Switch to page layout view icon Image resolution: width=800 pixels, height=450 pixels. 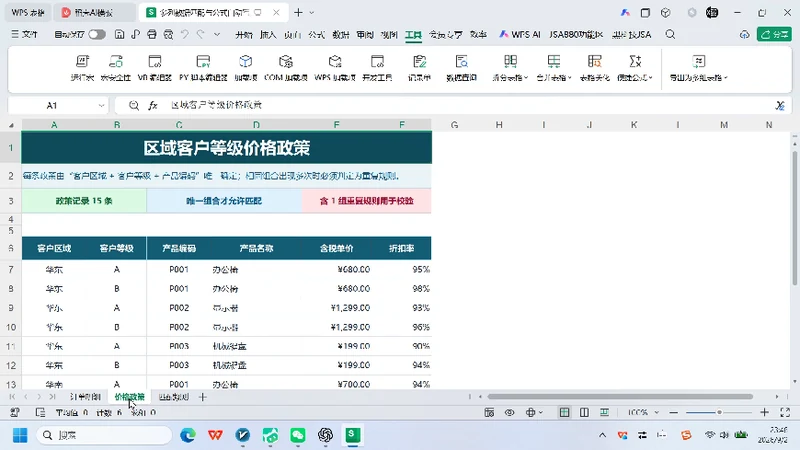tap(584, 412)
